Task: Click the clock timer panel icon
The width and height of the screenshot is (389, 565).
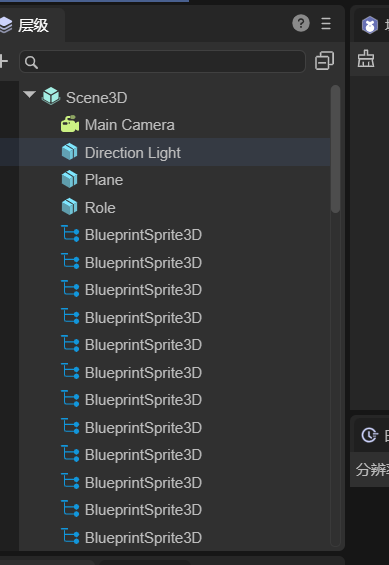Action: click(x=369, y=435)
